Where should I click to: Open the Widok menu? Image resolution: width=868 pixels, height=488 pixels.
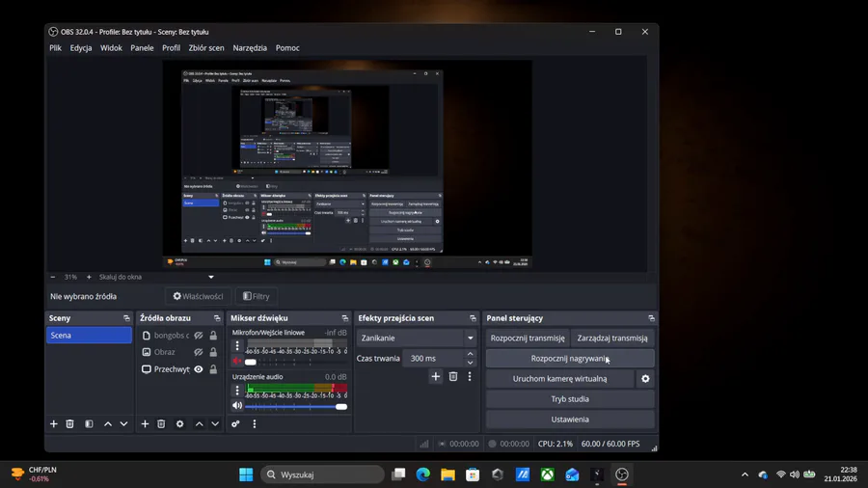111,48
